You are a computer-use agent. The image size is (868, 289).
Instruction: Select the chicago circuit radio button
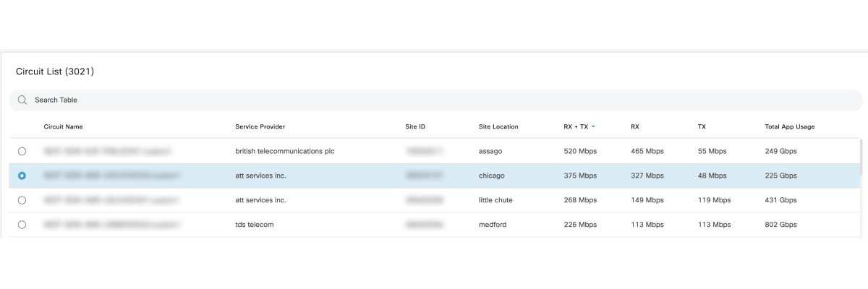22,176
